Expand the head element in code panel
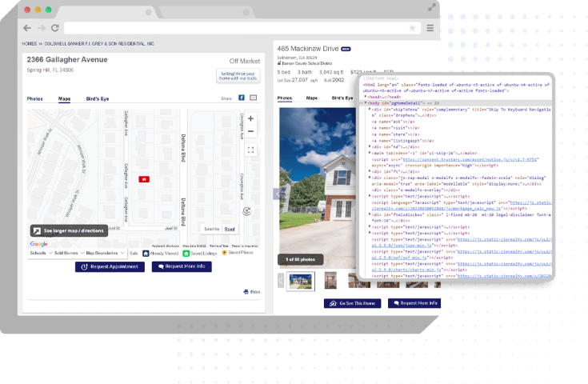The height and width of the screenshot is (384, 588). [366, 96]
